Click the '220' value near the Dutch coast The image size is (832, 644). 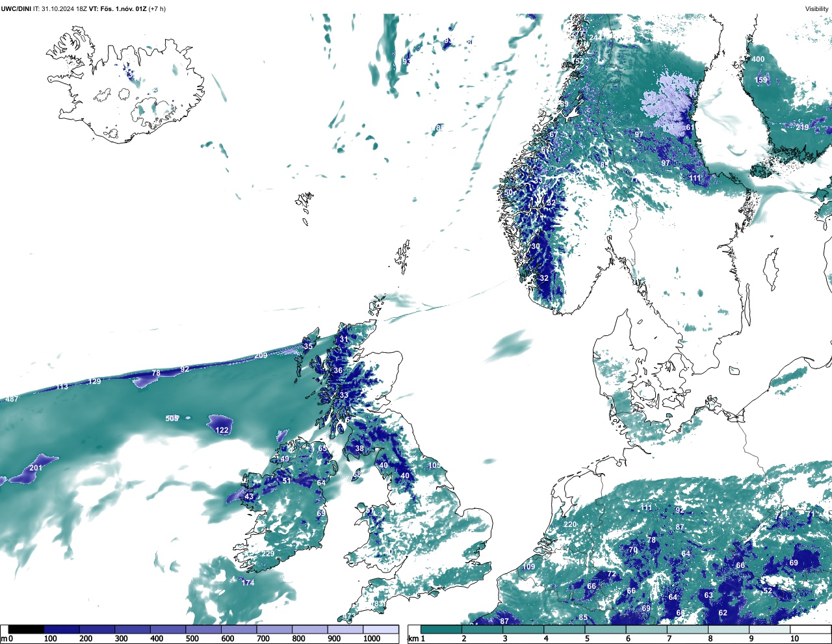[570, 524]
